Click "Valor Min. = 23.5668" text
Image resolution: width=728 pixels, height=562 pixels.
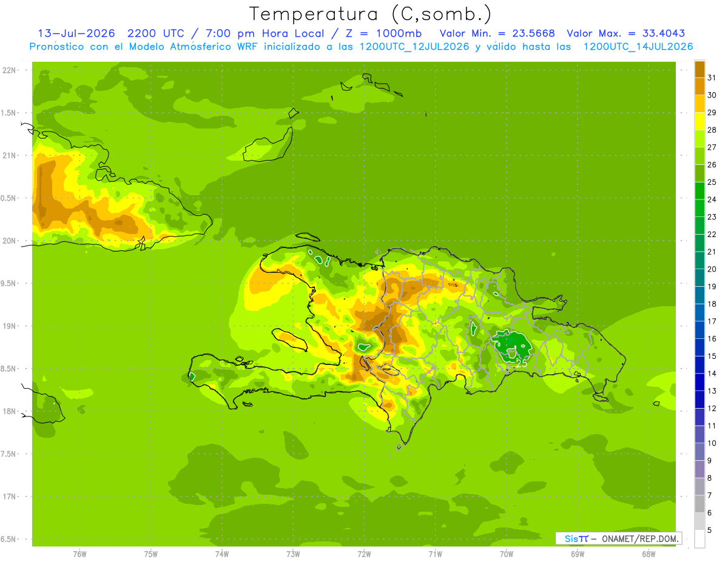pyautogui.click(x=497, y=33)
